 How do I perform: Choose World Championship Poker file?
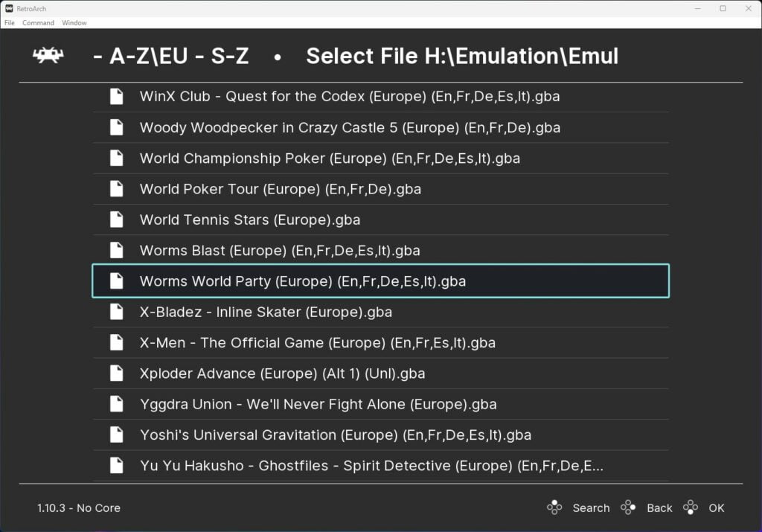click(x=380, y=158)
